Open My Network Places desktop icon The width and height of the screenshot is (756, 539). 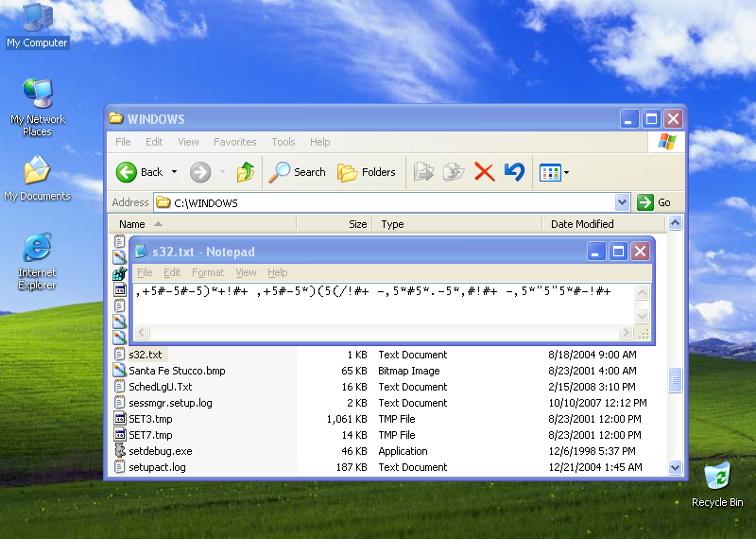(37, 108)
